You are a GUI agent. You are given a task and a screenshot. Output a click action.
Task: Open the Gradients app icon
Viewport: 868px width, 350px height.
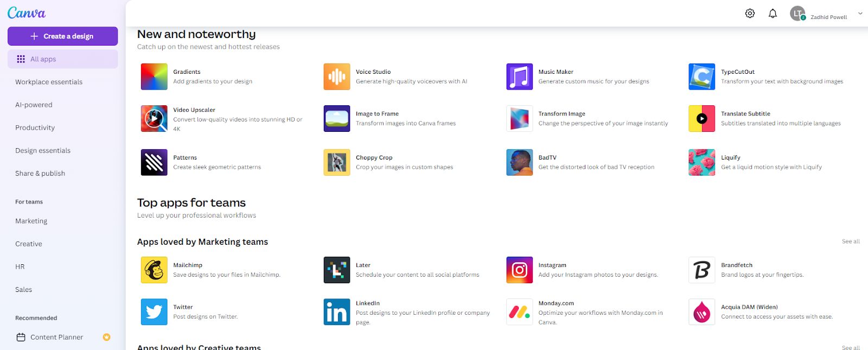tap(154, 77)
